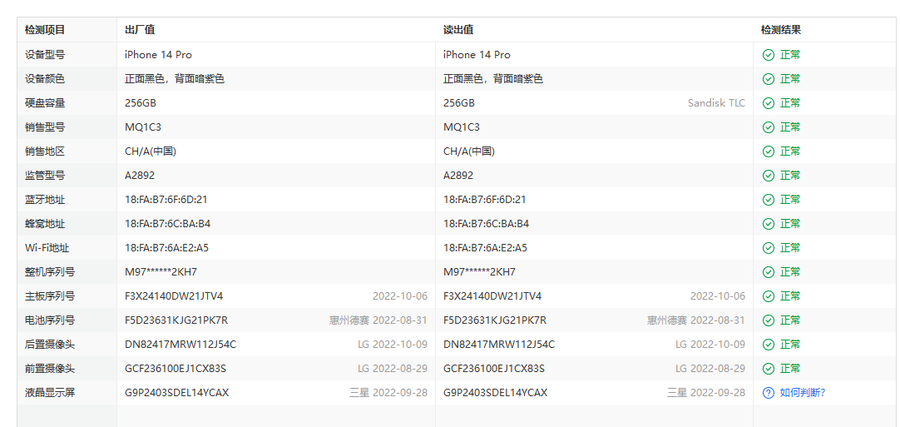Click factory mainboard serial F3X24140DW21JTV4
Image resolution: width=900 pixels, height=427 pixels.
click(x=174, y=296)
